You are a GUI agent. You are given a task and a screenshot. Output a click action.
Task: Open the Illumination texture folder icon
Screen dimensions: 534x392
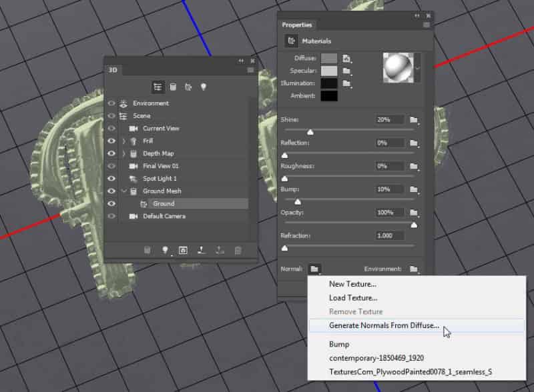pyautogui.click(x=346, y=83)
